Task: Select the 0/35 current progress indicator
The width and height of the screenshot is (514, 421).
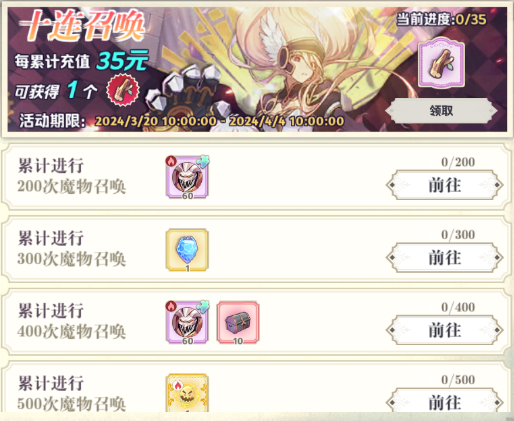Action: 441,20
